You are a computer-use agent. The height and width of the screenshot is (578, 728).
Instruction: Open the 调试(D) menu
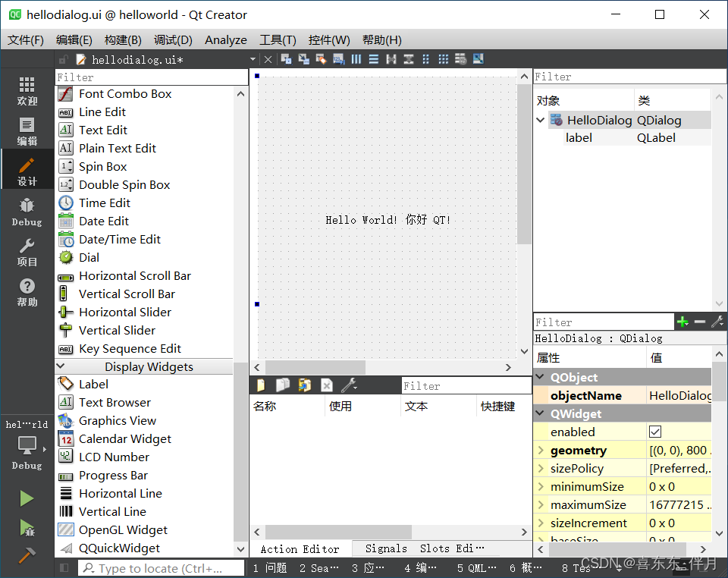pos(173,40)
